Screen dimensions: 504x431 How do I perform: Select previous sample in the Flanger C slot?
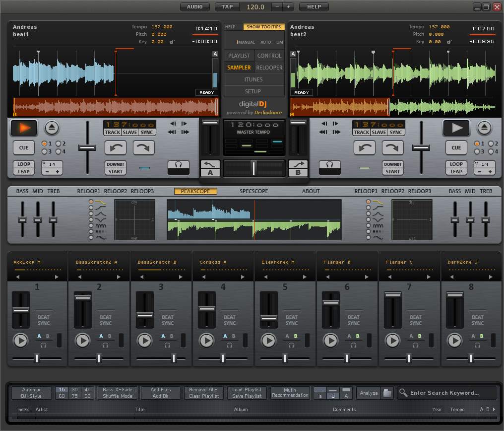389,277
